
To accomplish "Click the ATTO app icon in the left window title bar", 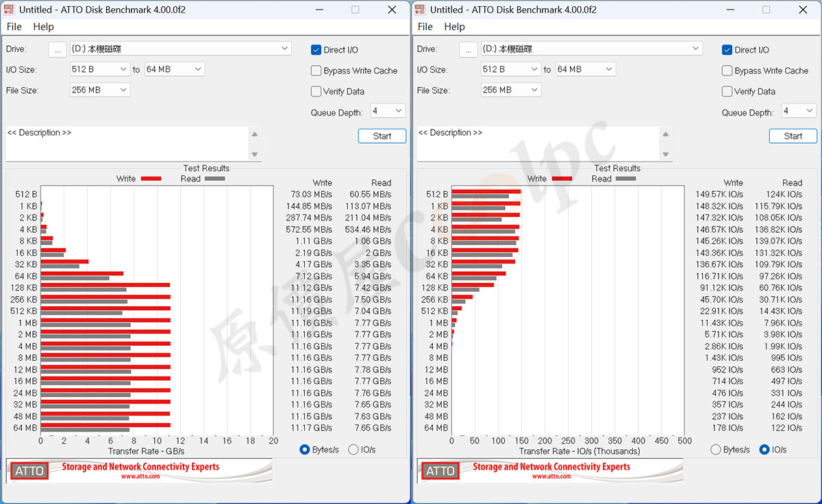I will (10, 10).
